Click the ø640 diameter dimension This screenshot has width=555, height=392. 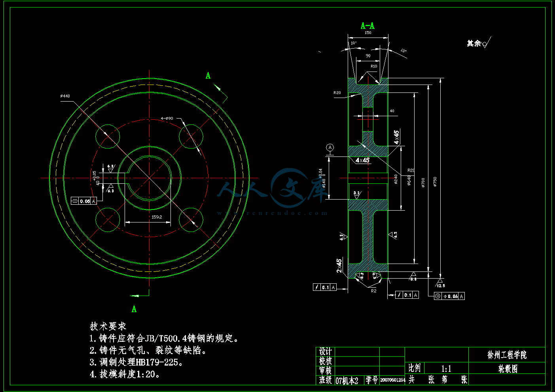409,180
